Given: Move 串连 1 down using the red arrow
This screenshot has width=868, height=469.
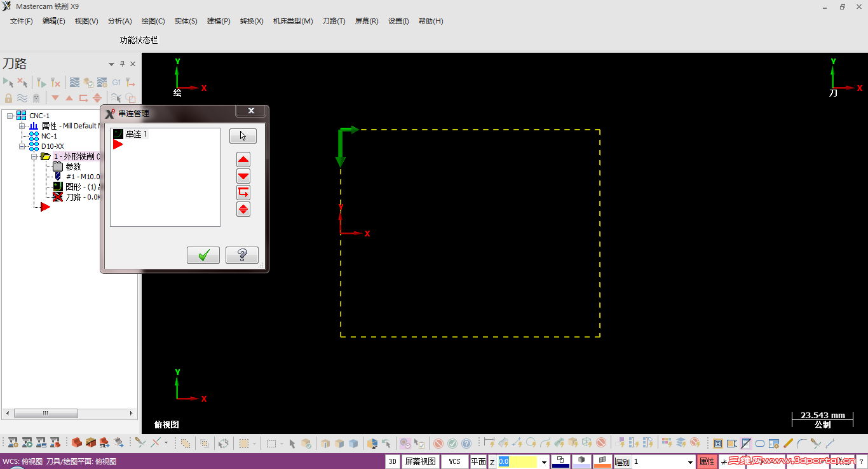Looking at the screenshot, I should click(x=243, y=176).
